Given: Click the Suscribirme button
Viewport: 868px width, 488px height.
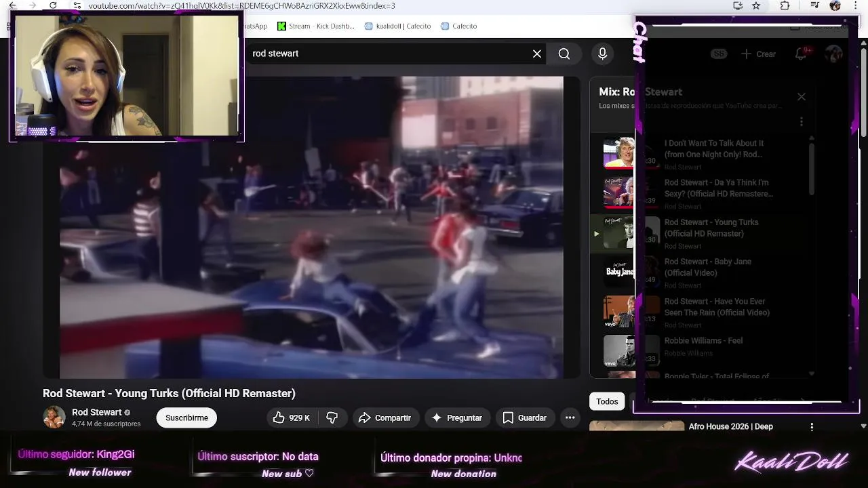Looking at the screenshot, I should click(x=186, y=418).
